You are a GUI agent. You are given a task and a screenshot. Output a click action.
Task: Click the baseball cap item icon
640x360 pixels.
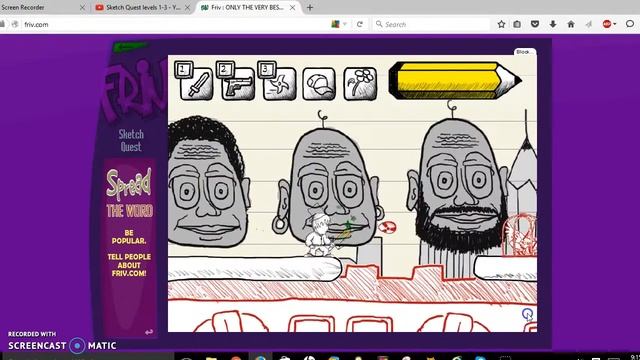319,84
